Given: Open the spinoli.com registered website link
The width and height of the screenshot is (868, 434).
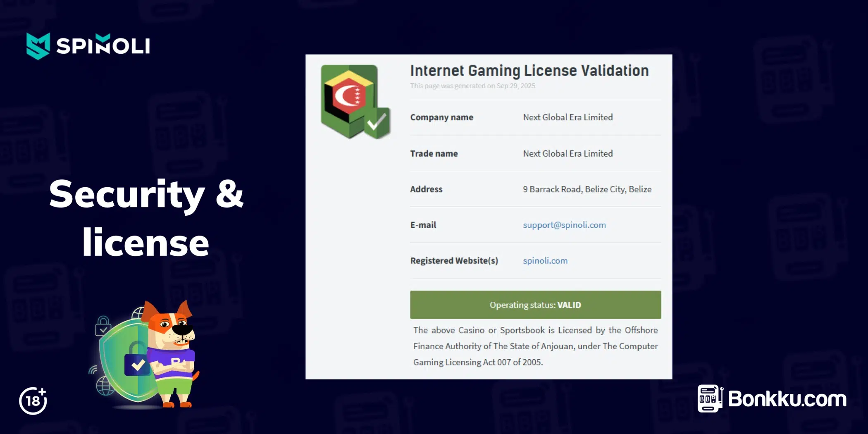Looking at the screenshot, I should [545, 261].
